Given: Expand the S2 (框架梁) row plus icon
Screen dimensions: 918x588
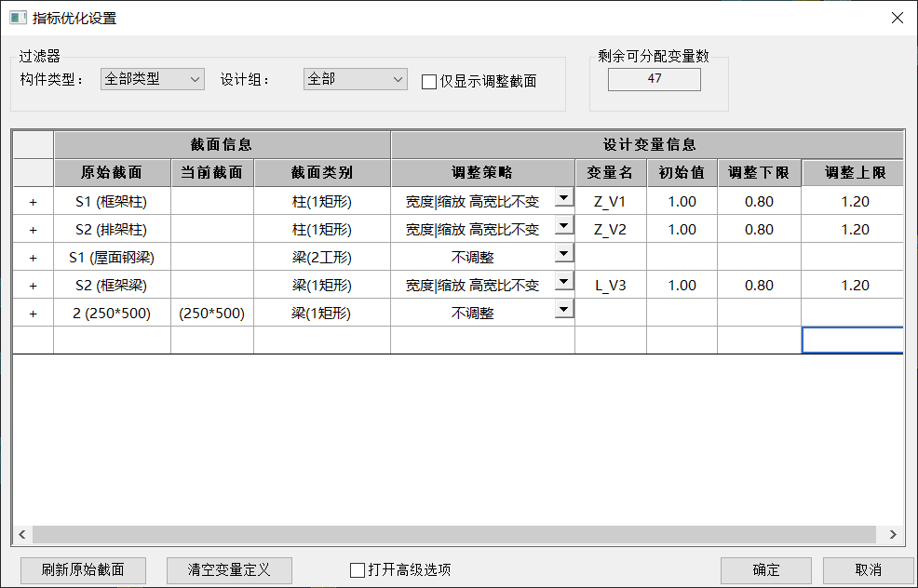Looking at the screenshot, I should coord(34,287).
